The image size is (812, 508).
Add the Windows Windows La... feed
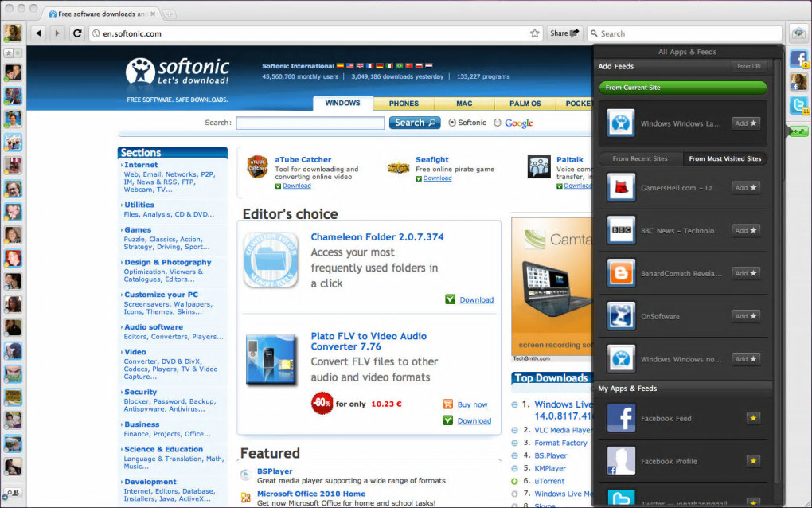(x=746, y=123)
